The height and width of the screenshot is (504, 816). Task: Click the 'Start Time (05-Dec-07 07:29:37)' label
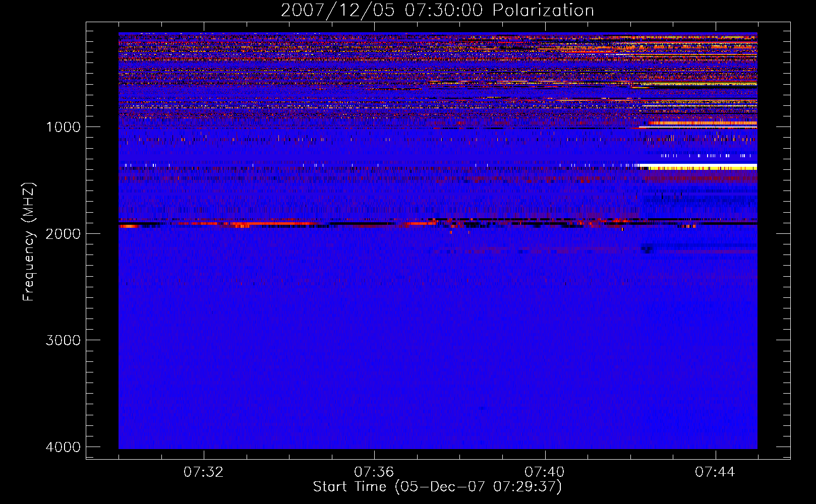[437, 487]
